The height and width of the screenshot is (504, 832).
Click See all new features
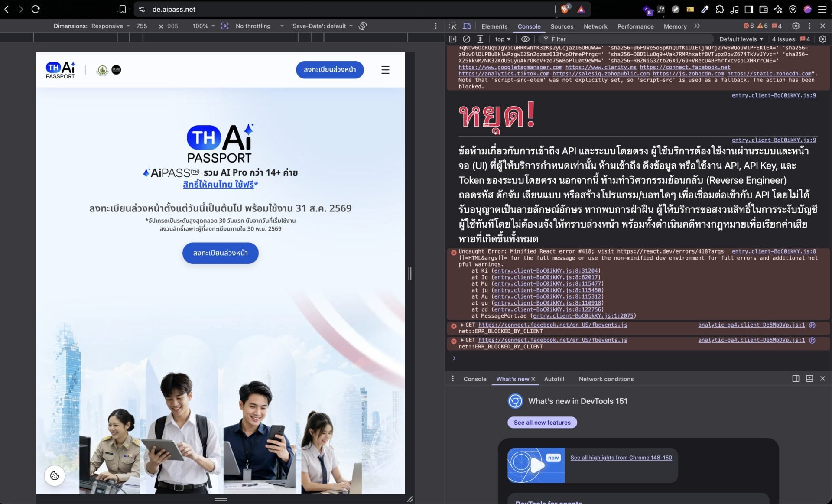(542, 423)
